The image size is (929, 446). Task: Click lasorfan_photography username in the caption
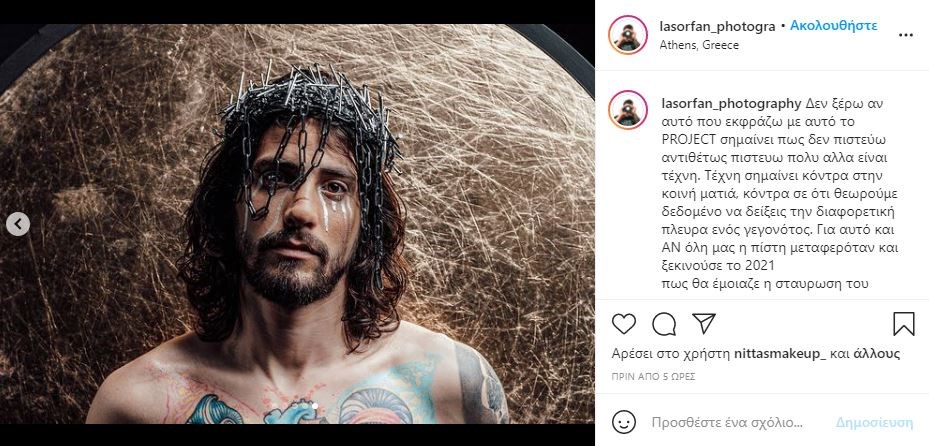[x=731, y=103]
